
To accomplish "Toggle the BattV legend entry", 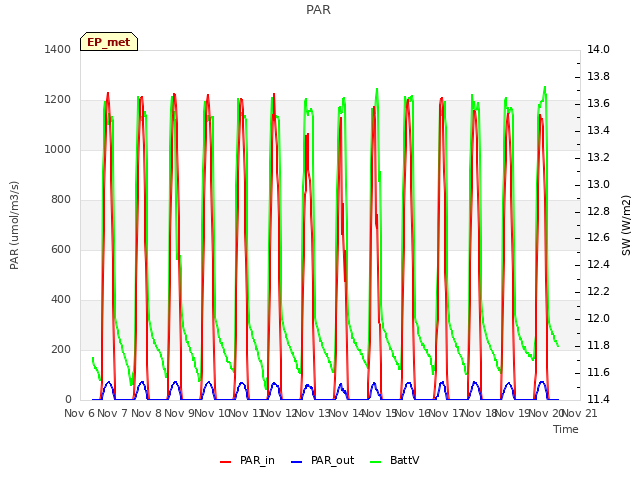I will pyautogui.click(x=394, y=461).
